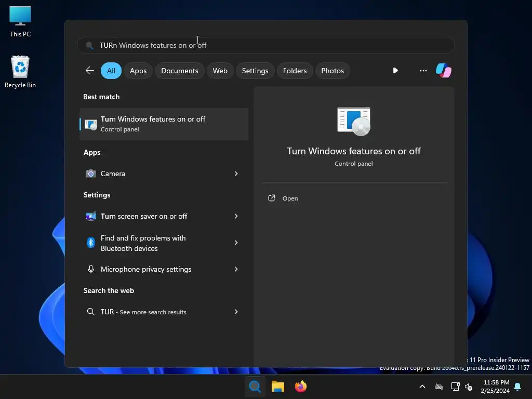Image resolution: width=532 pixels, height=399 pixels.
Task: Show hidden icons in system tray
Action: (422, 387)
